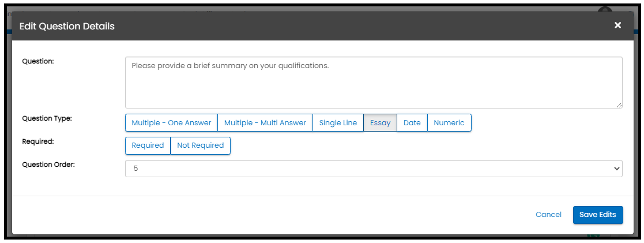Mark the question as Required

148,145
